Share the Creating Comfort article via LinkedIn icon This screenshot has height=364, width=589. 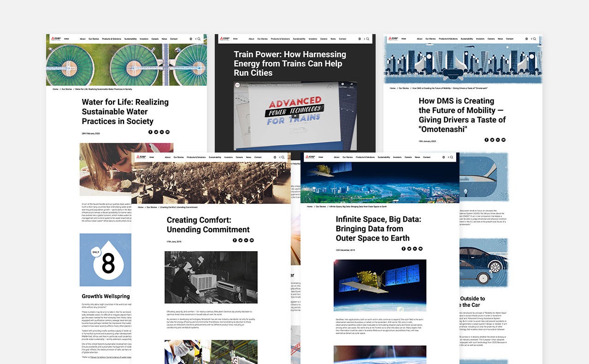246,240
